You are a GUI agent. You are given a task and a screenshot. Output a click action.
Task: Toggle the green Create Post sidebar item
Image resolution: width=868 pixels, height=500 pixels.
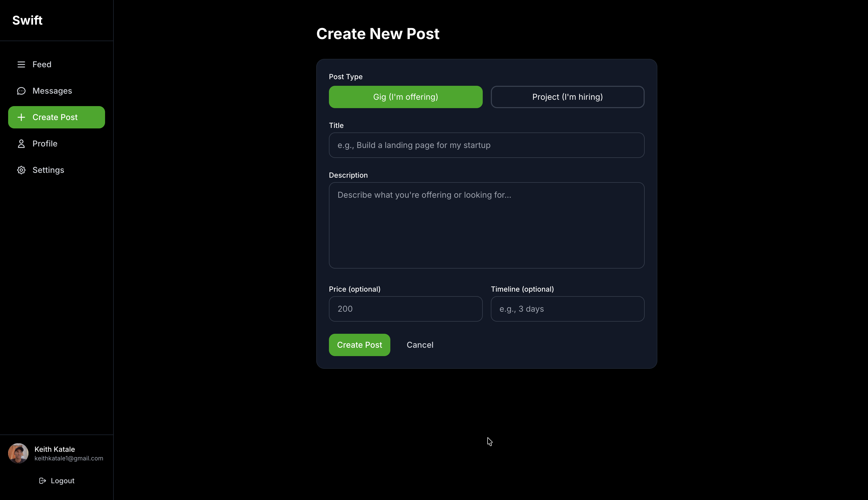[56, 117]
